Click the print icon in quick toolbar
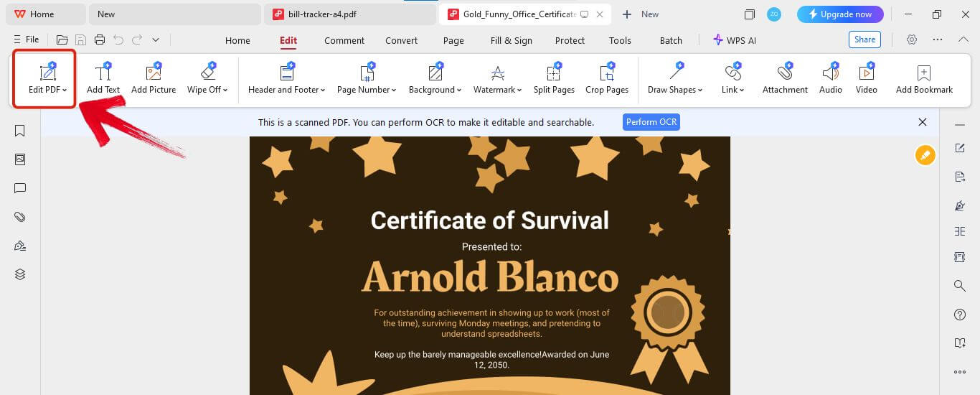The width and height of the screenshot is (980, 395). point(100,40)
